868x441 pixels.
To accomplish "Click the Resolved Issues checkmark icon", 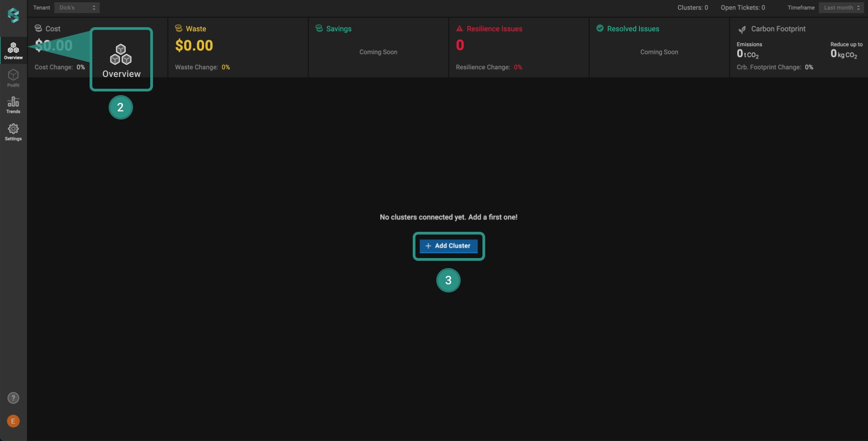I will (599, 28).
